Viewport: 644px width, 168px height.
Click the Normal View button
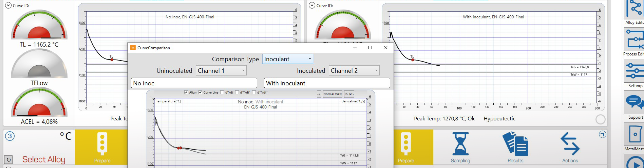coord(332,94)
